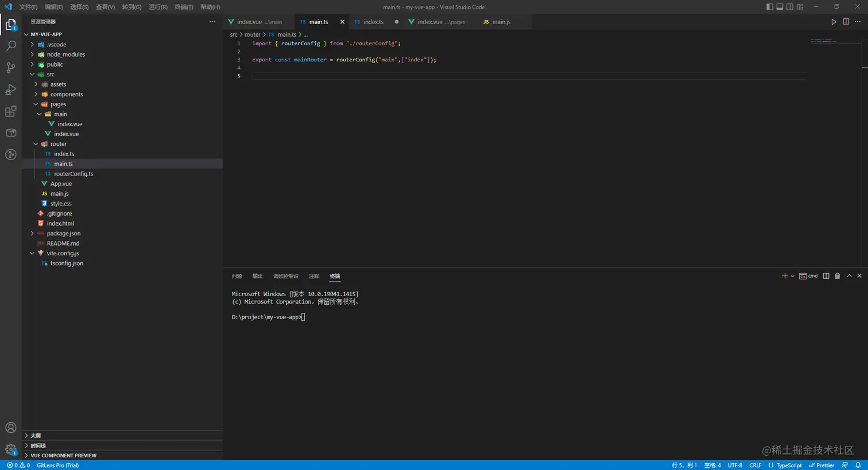Open the GitLens icon in activity bar

tap(11, 154)
